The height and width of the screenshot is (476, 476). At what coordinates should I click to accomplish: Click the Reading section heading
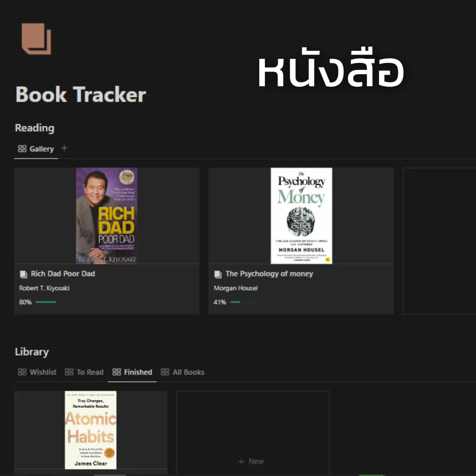pos(35,128)
